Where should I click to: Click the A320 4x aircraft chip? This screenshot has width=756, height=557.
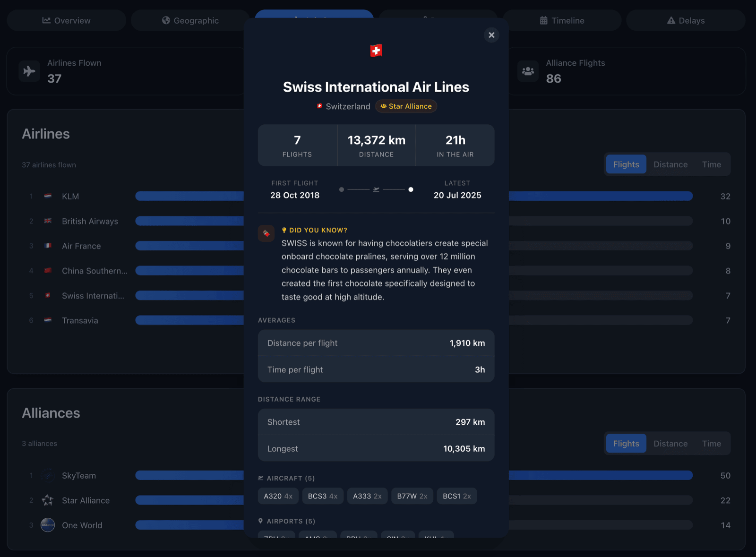point(278,496)
